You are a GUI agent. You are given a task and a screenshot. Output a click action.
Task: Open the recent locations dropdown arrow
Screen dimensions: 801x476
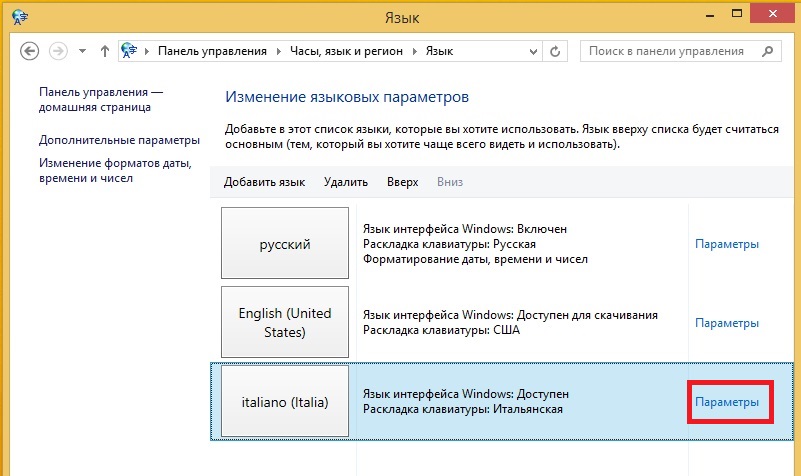coord(82,51)
